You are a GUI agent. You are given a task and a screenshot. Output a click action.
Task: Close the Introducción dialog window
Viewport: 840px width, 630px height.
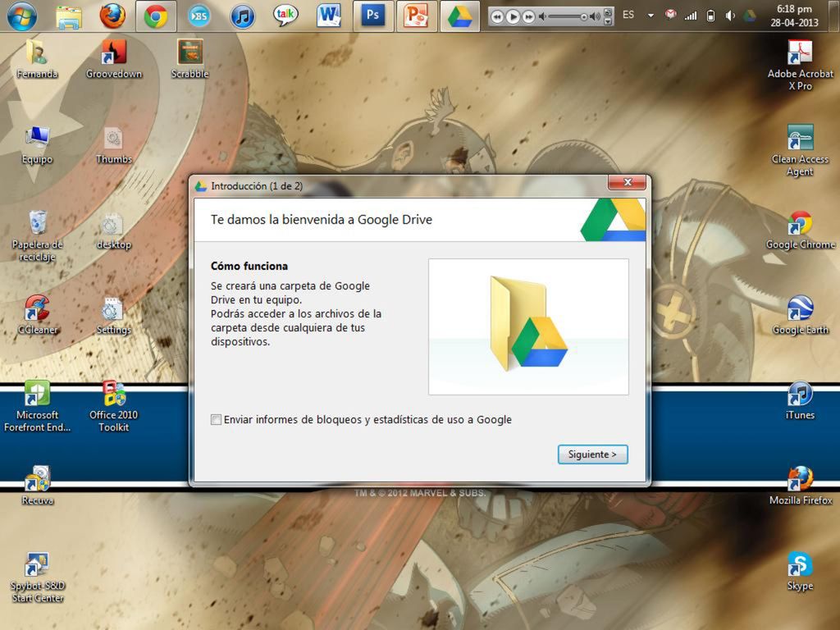[x=628, y=182]
